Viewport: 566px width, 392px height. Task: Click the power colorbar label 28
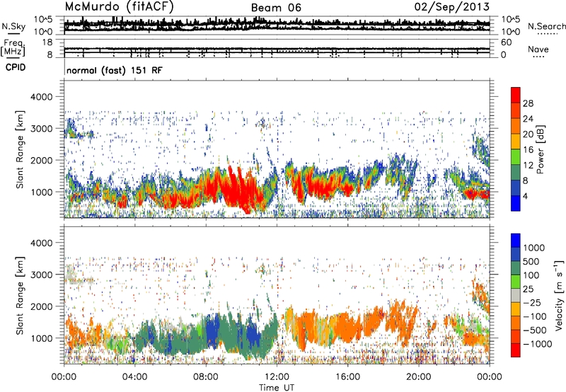coord(528,103)
